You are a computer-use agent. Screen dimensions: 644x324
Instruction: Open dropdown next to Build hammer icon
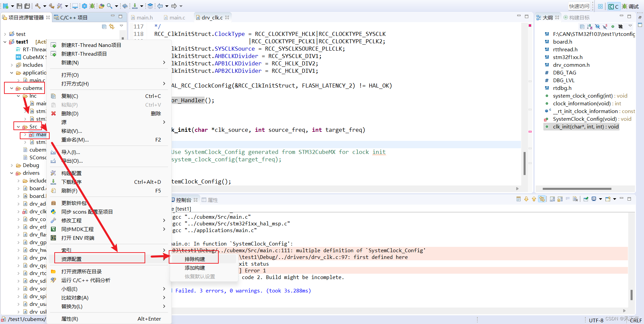click(x=45, y=6)
